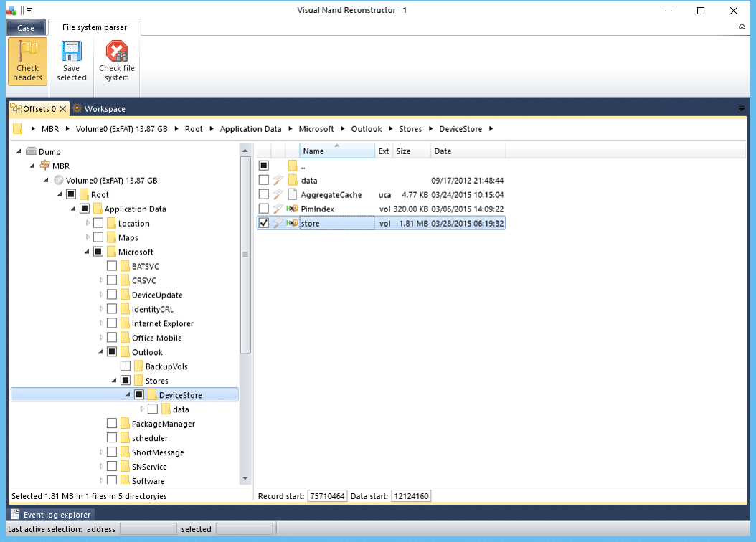
Task: Expand the Location folder node
Action: pos(88,223)
